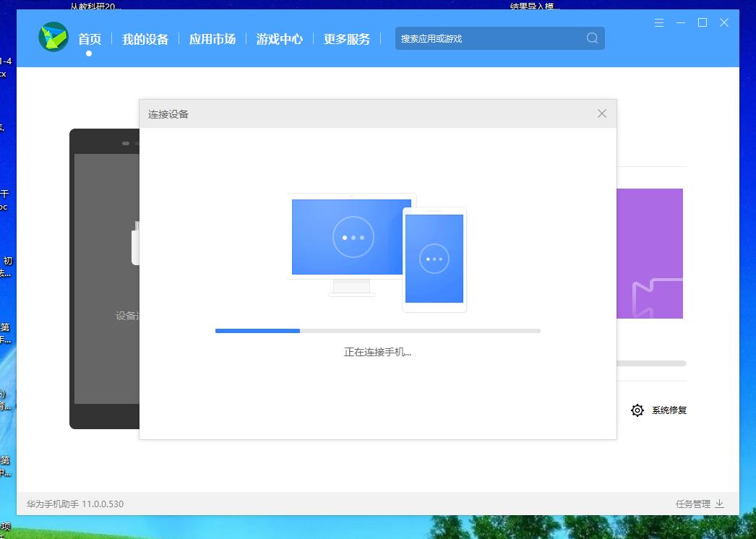Viewport: 756px width, 539px height.
Task: Open the 更多服务 tab
Action: point(347,38)
